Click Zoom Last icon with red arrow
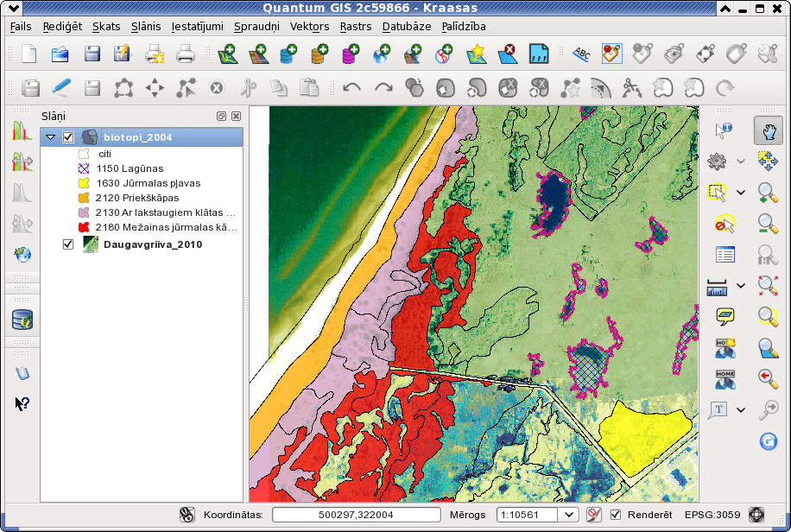The image size is (791, 532). (768, 378)
